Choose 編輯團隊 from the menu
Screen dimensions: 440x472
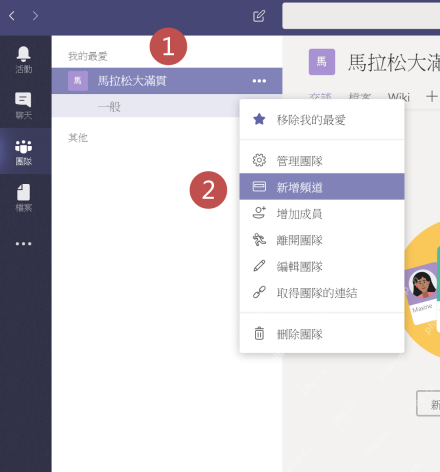(322, 266)
